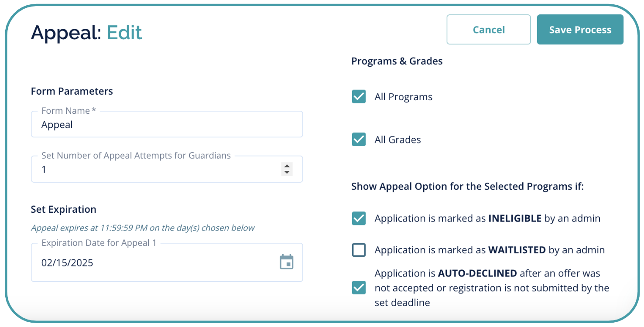This screenshot has height=327, width=644.
Task: Disable the INELIGIBLE appeal option checkbox
Action: (x=359, y=218)
